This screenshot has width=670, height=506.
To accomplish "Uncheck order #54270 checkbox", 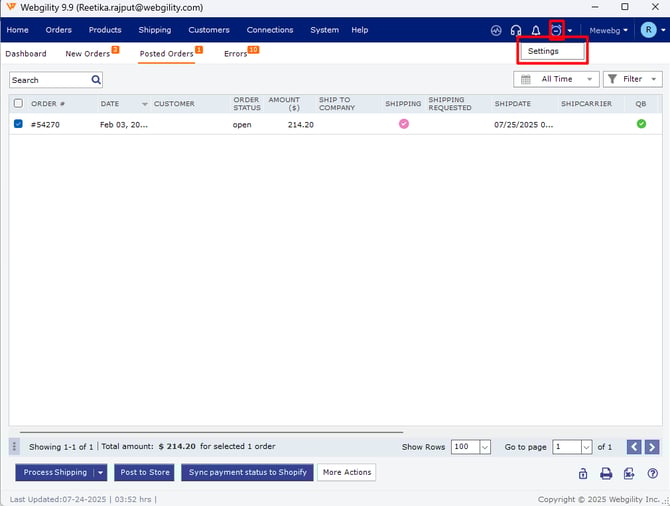I will (18, 124).
